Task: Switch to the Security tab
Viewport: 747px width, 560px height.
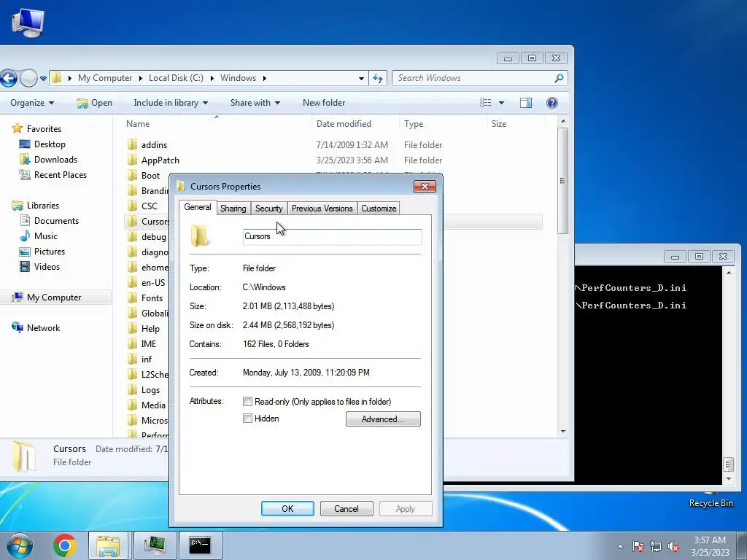Action: 268,209
